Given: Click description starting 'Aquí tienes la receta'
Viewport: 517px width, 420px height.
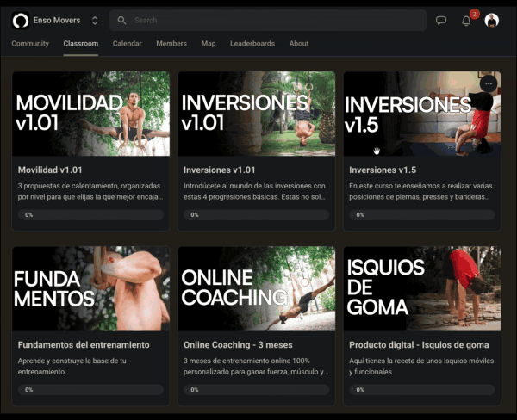Looking at the screenshot, I should pos(421,367).
